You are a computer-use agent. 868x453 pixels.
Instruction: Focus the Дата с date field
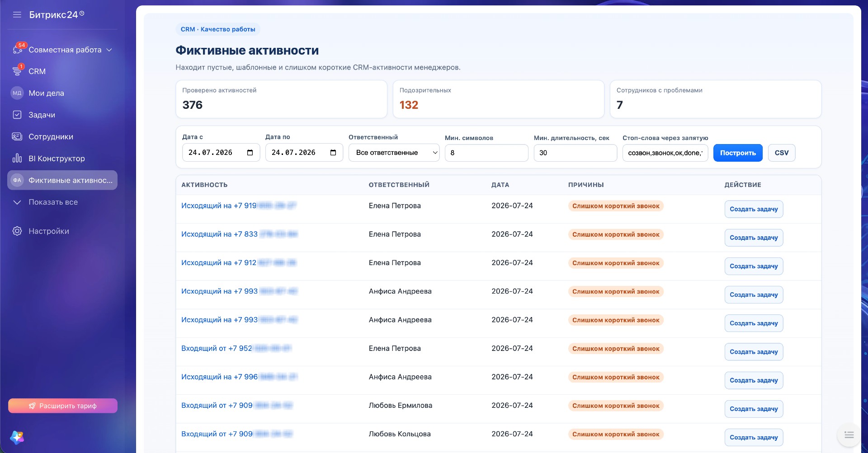tap(221, 153)
